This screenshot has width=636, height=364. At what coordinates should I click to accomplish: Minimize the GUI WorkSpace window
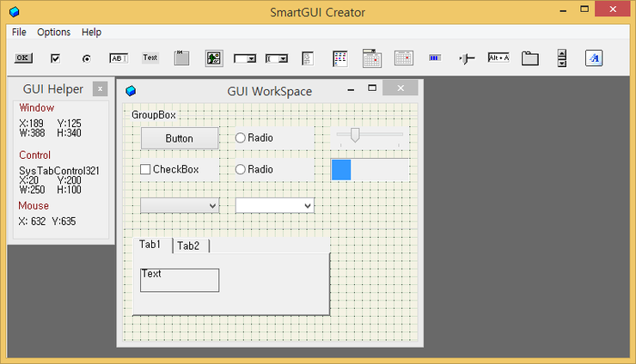351,89
